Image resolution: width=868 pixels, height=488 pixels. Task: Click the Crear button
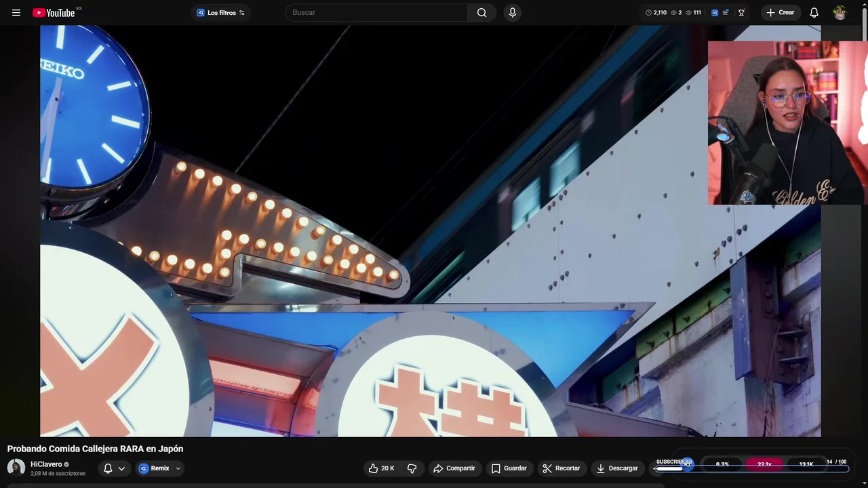tap(780, 13)
